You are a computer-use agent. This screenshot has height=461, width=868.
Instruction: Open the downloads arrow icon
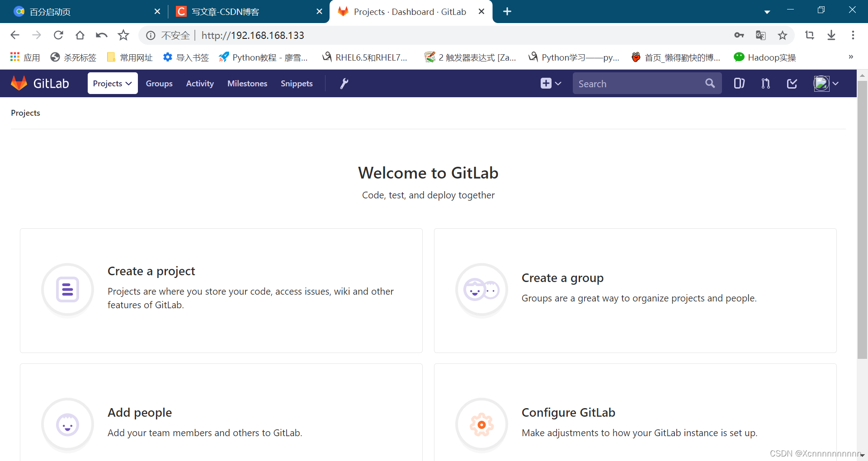tap(831, 35)
